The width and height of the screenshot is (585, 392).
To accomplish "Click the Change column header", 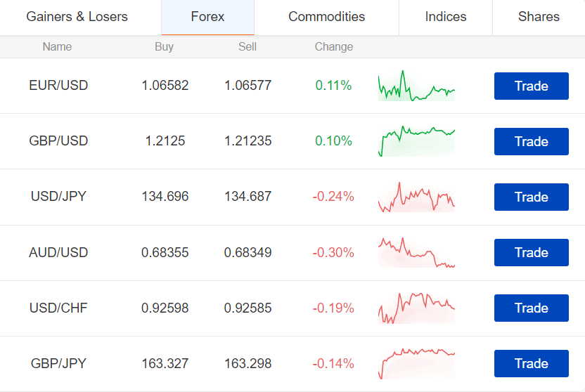I will click(x=334, y=46).
